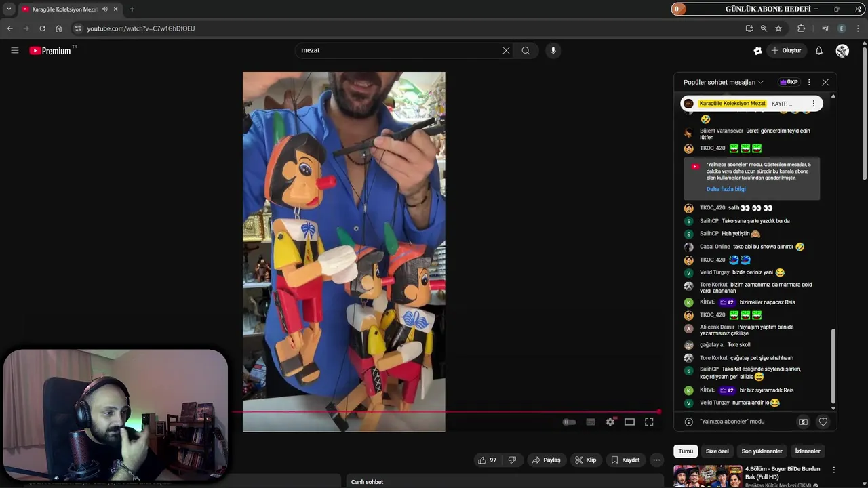Viewport: 868px width, 488px height.
Task: Open the browser extensions puzzle icon
Action: point(801,28)
